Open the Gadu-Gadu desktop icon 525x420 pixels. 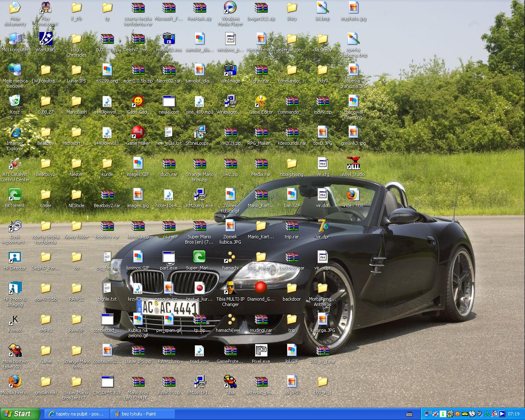[x=138, y=102]
